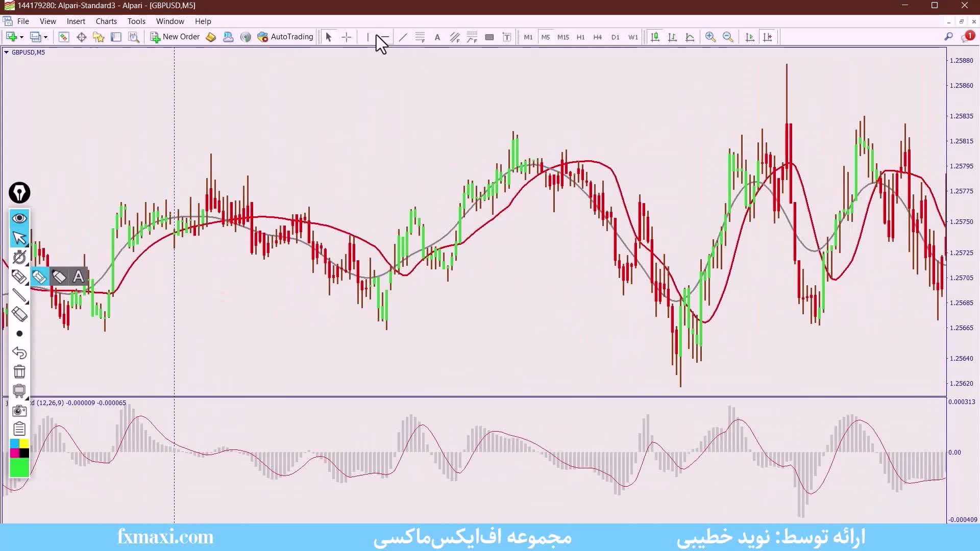Expand the Profiles dropdown arrow
The image size is (980, 551).
(x=45, y=37)
